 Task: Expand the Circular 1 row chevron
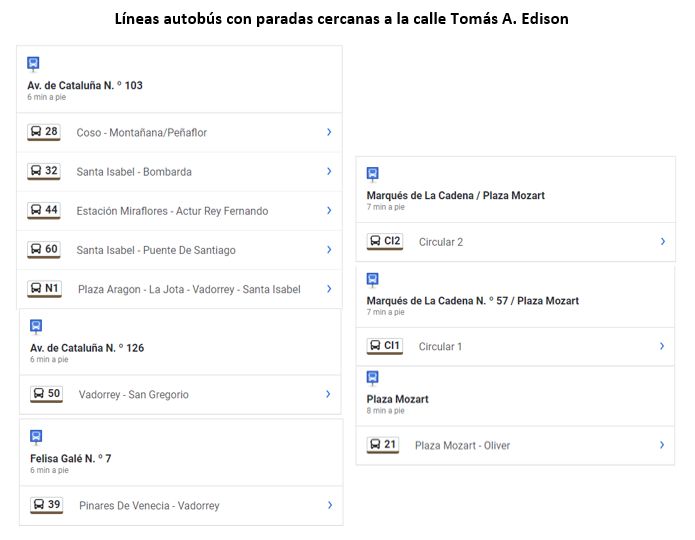point(662,346)
